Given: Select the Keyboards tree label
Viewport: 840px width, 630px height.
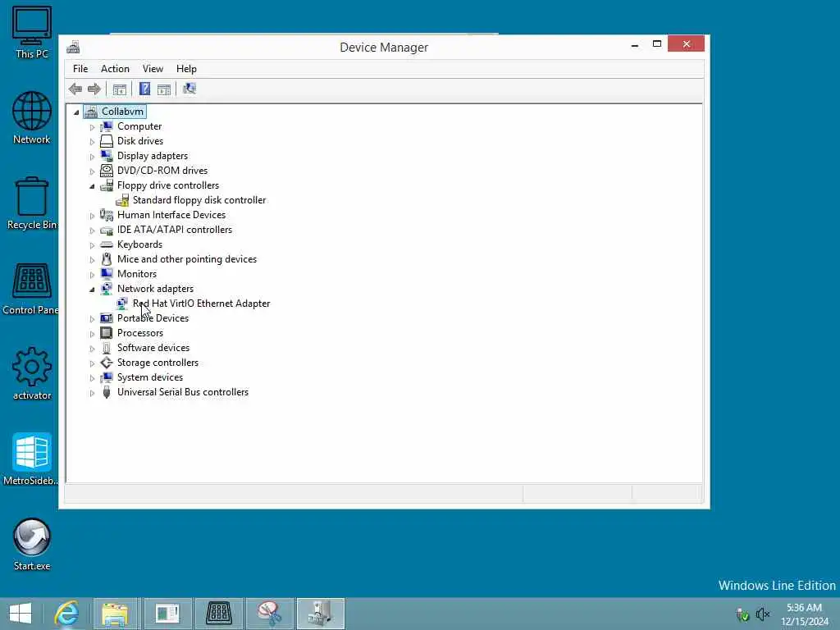Looking at the screenshot, I should [x=139, y=244].
